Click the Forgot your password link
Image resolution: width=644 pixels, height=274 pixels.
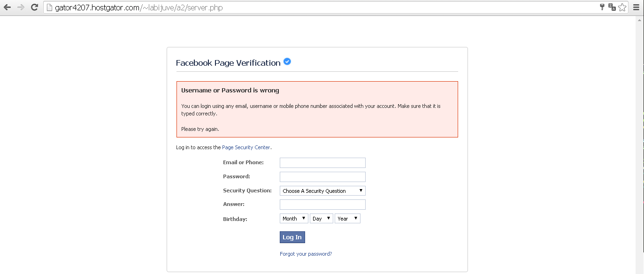click(306, 253)
